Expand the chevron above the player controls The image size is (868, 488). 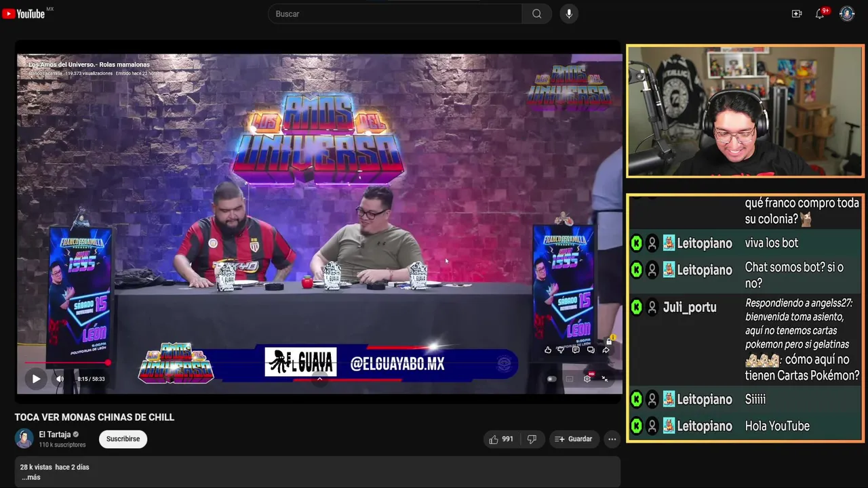(319, 379)
